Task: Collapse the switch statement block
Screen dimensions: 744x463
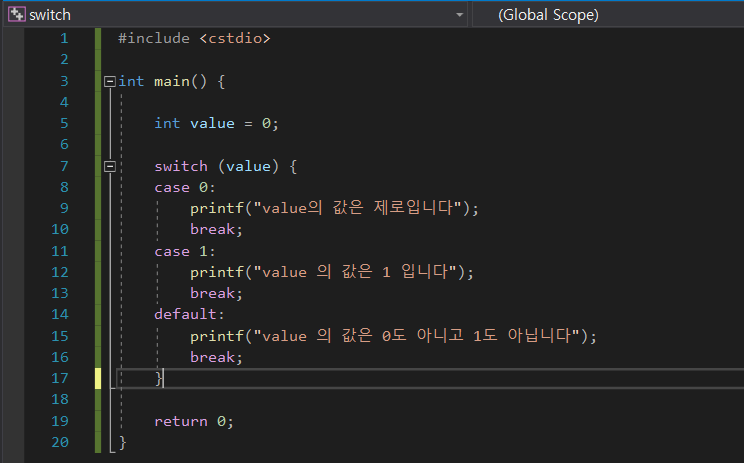Action: point(110,167)
